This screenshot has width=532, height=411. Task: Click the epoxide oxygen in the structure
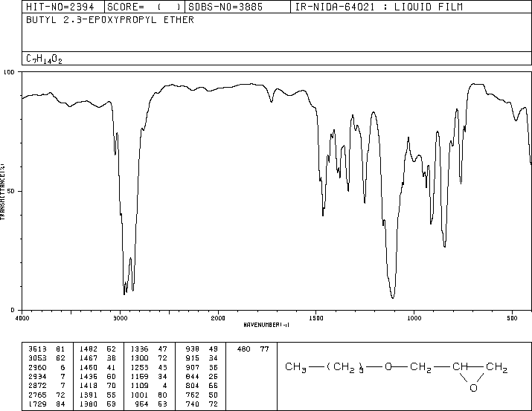click(x=473, y=388)
